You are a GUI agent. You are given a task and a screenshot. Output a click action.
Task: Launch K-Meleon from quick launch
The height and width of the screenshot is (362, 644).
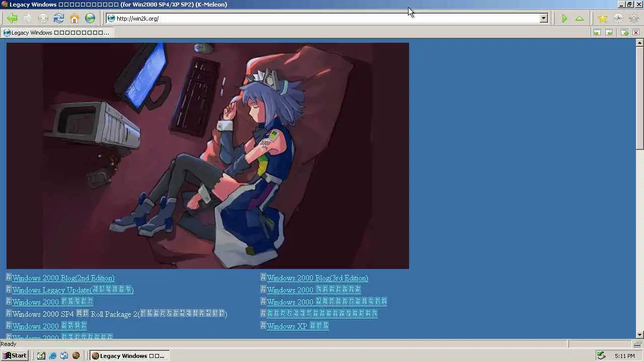[76, 355]
